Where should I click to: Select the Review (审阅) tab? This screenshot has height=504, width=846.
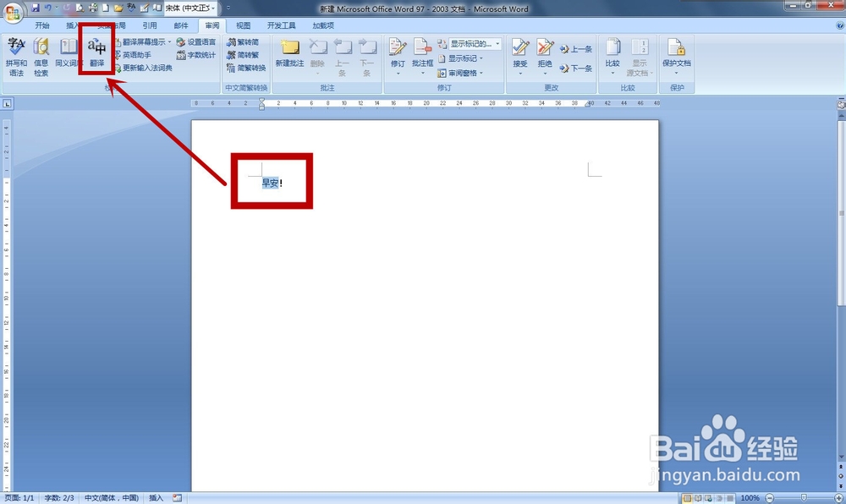pyautogui.click(x=212, y=25)
